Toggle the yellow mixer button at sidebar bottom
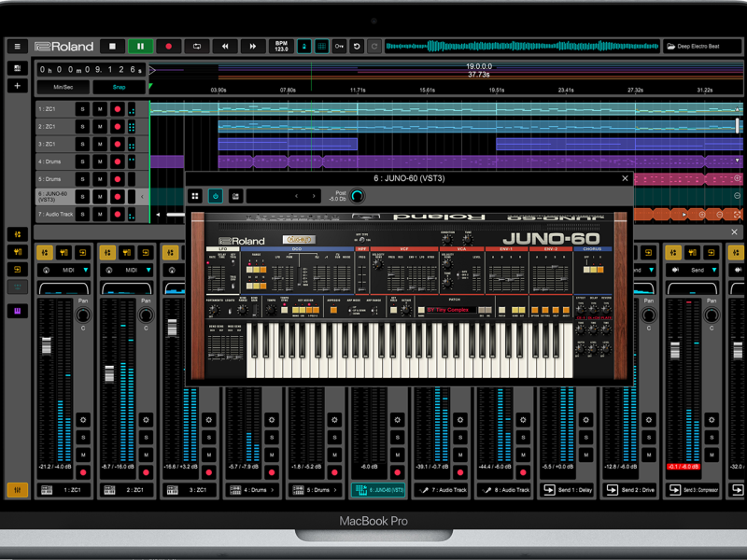 click(x=17, y=490)
